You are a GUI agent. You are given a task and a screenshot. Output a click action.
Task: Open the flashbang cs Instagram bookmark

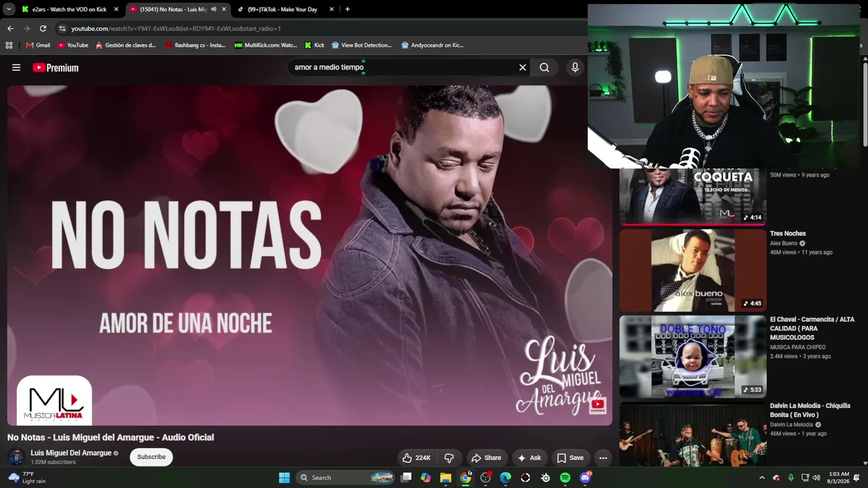click(x=195, y=45)
